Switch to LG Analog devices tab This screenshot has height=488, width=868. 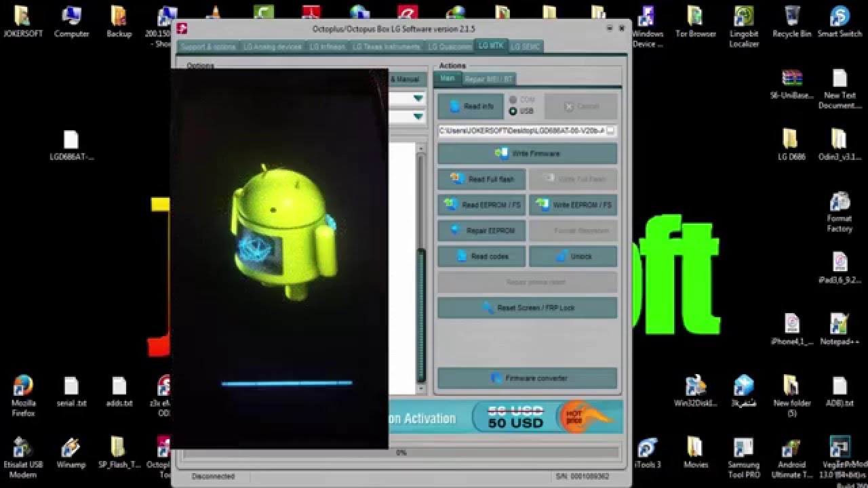point(272,47)
